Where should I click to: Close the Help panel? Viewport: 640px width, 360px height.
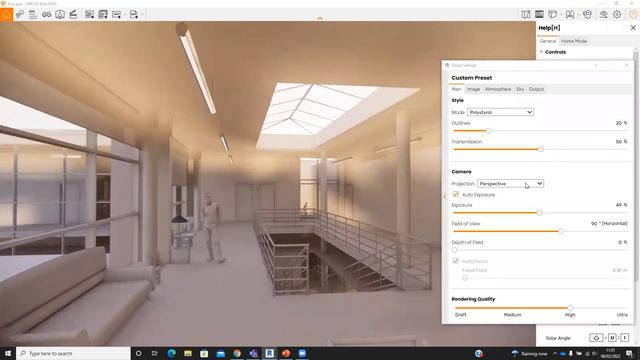tap(633, 28)
